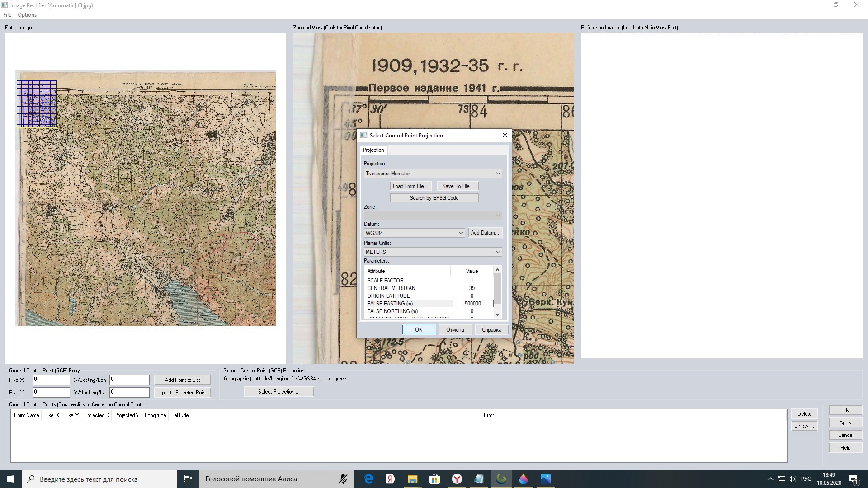
Task: Click the False Easting value field
Action: (x=473, y=304)
